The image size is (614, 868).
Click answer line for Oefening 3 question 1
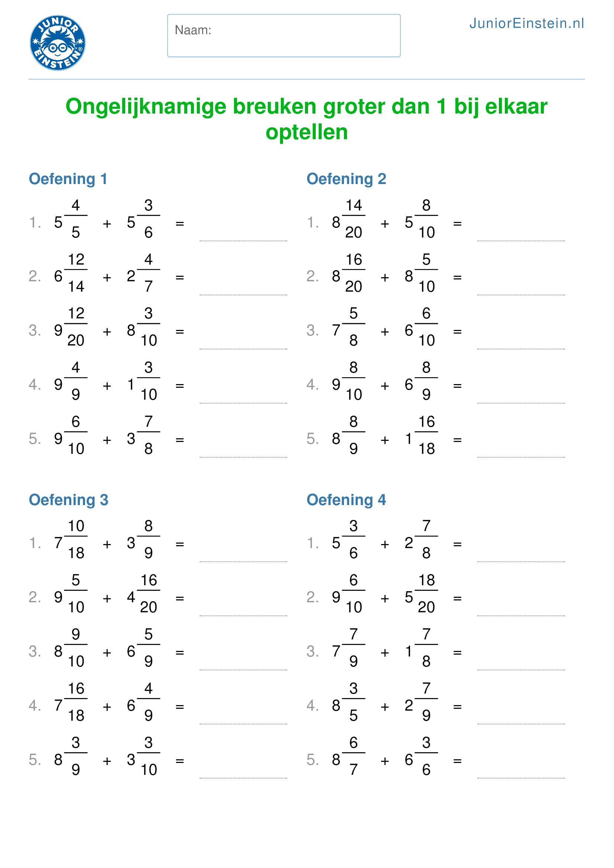point(243,561)
